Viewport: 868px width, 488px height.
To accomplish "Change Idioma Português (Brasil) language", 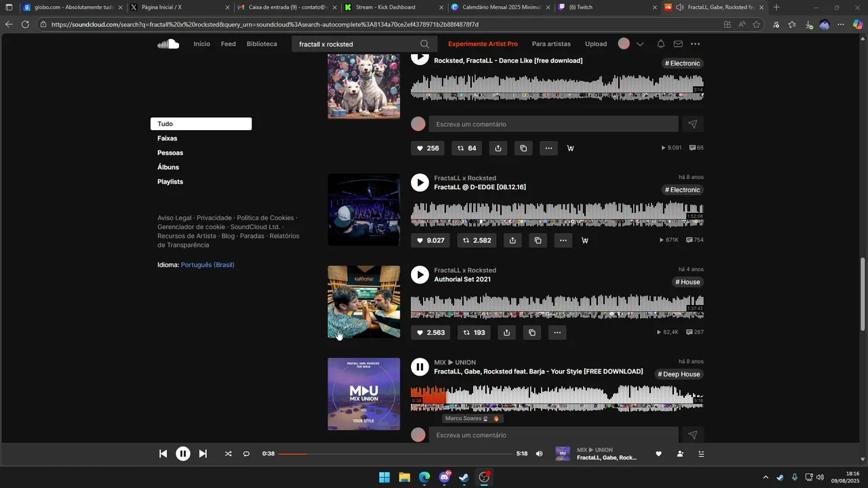I will tap(208, 265).
